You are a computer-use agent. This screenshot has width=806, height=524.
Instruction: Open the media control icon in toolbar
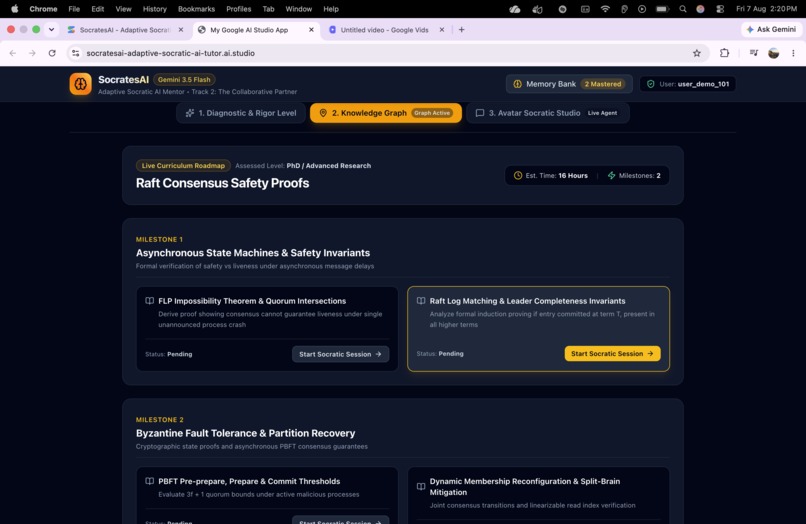(754, 53)
